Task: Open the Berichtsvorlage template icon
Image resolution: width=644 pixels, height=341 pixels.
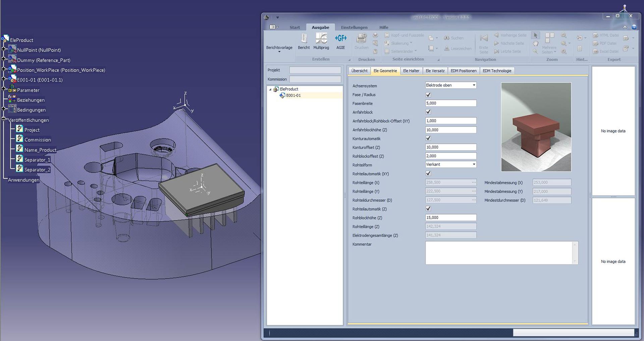Action: click(279, 48)
